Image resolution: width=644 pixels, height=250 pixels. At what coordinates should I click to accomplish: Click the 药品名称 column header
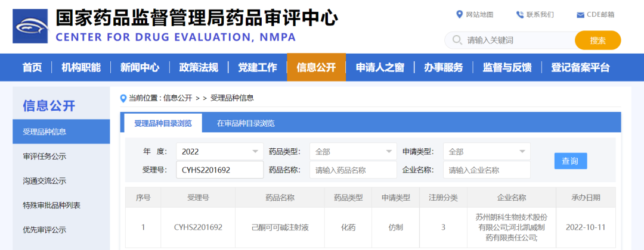280,198
